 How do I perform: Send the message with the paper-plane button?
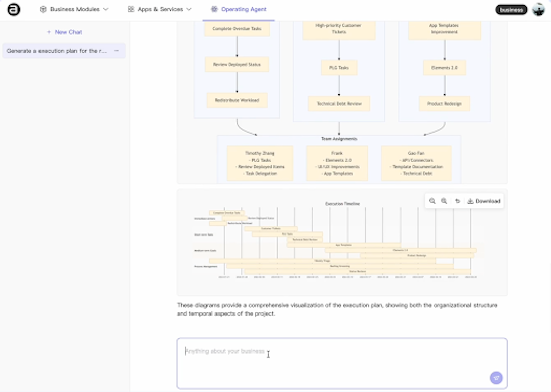(x=496, y=378)
